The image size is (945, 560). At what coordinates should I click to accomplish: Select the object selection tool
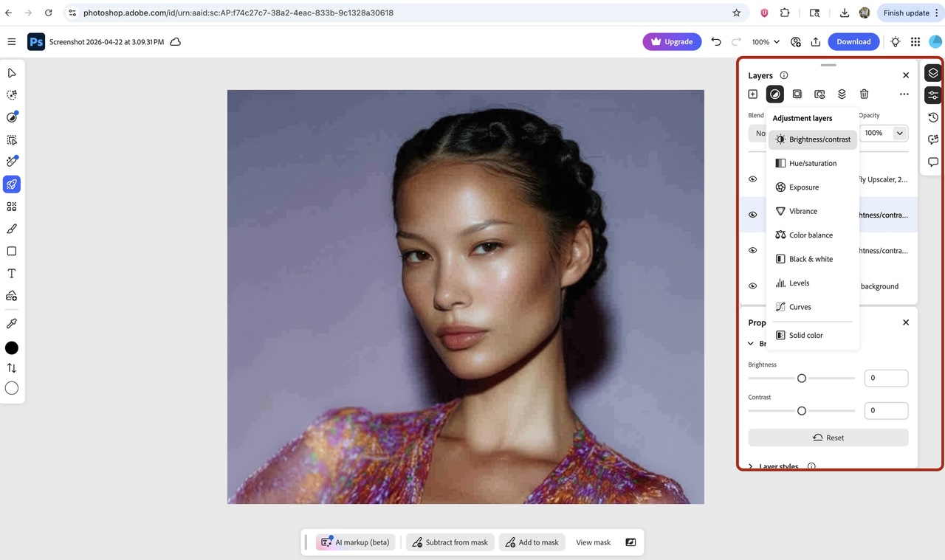tap(12, 139)
